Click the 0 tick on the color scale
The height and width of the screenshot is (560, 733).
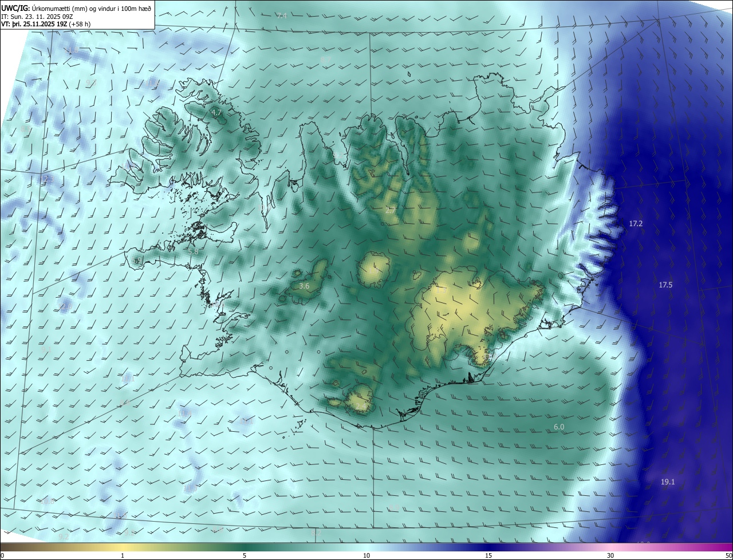click(2, 555)
